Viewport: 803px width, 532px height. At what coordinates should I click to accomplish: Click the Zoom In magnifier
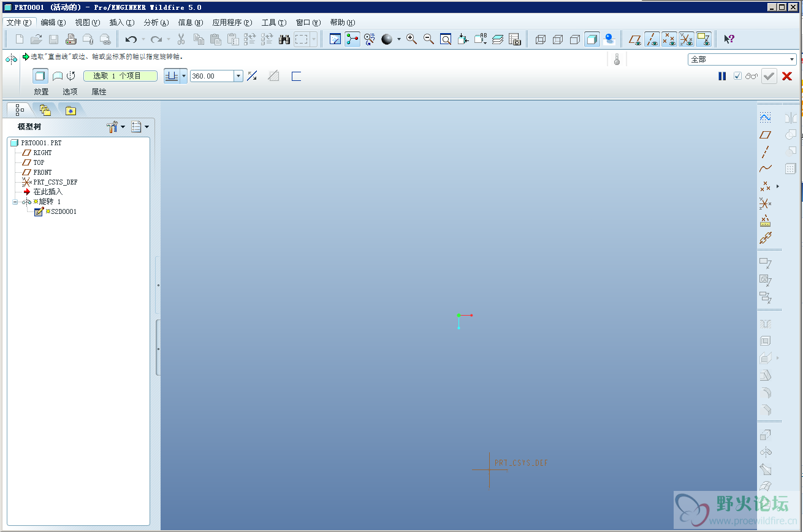click(x=411, y=39)
